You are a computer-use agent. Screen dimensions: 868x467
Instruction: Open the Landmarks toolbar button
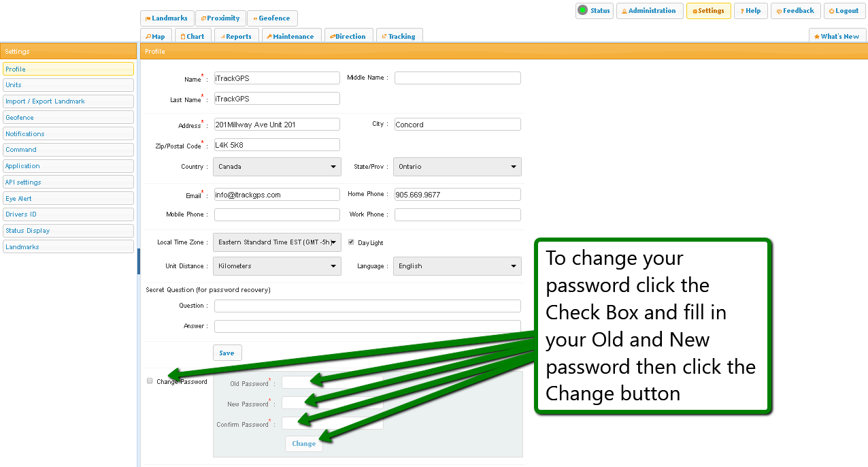click(x=167, y=18)
